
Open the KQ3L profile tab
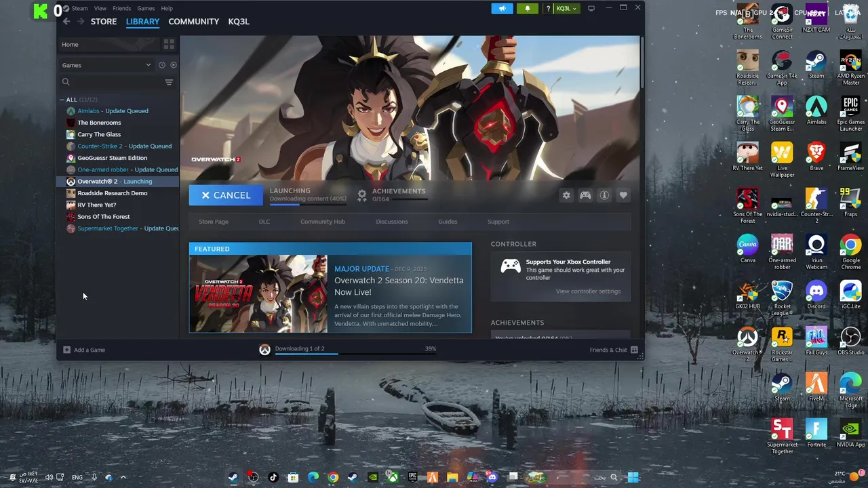[x=239, y=22]
